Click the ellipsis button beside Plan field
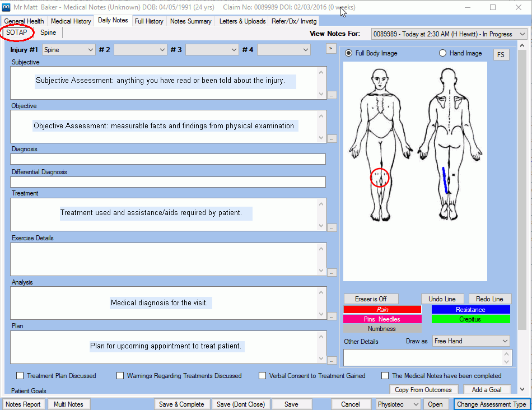 pos(332,360)
